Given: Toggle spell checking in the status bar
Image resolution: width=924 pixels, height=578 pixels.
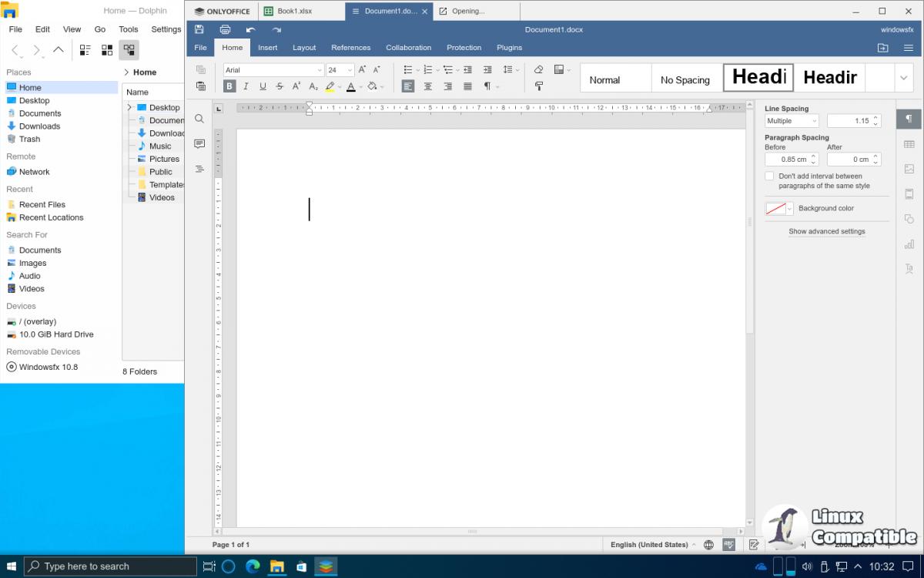Looking at the screenshot, I should (x=728, y=545).
